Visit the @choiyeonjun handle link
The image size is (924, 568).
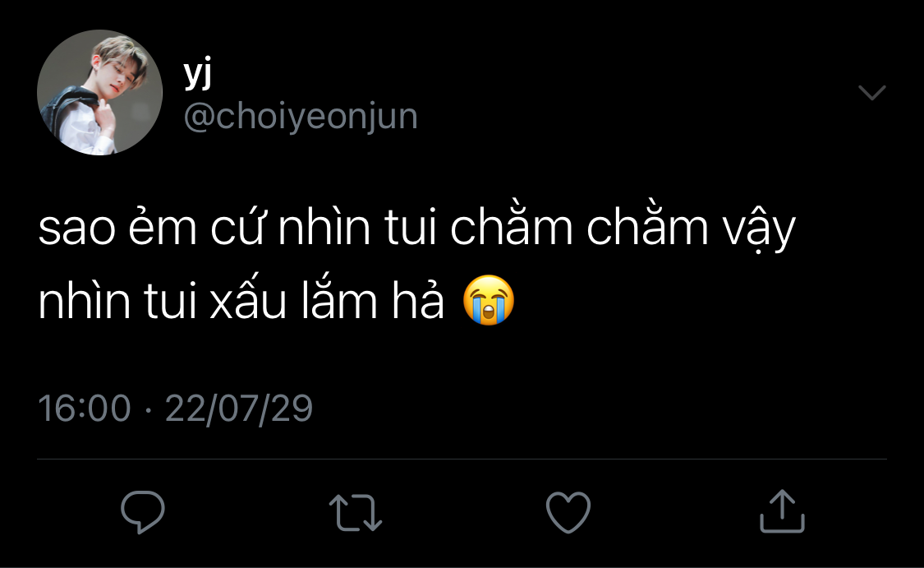coord(301,116)
